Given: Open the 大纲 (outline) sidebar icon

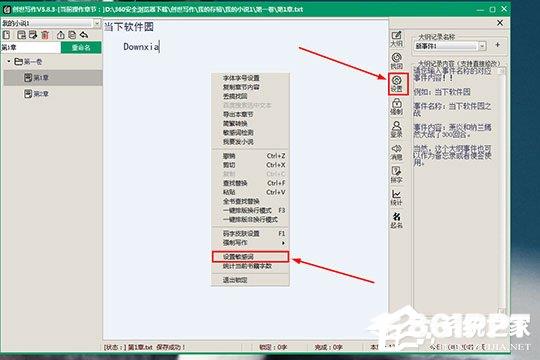Looking at the screenshot, I should tap(397, 39).
